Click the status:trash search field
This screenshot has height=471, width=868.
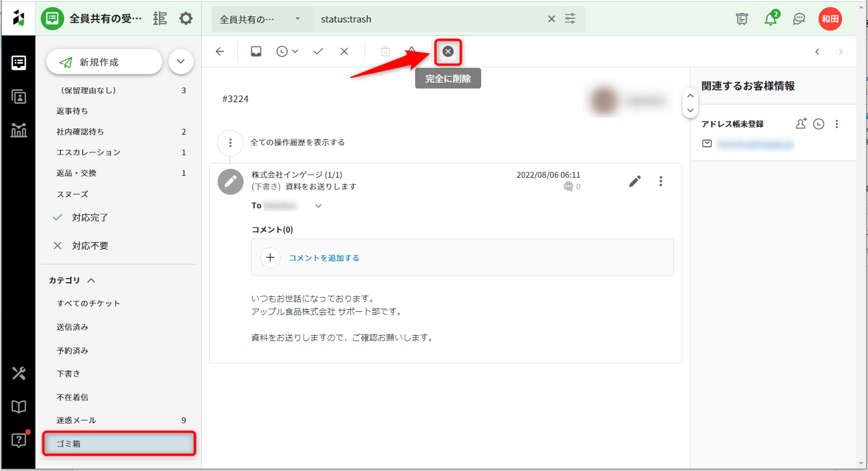coord(430,19)
